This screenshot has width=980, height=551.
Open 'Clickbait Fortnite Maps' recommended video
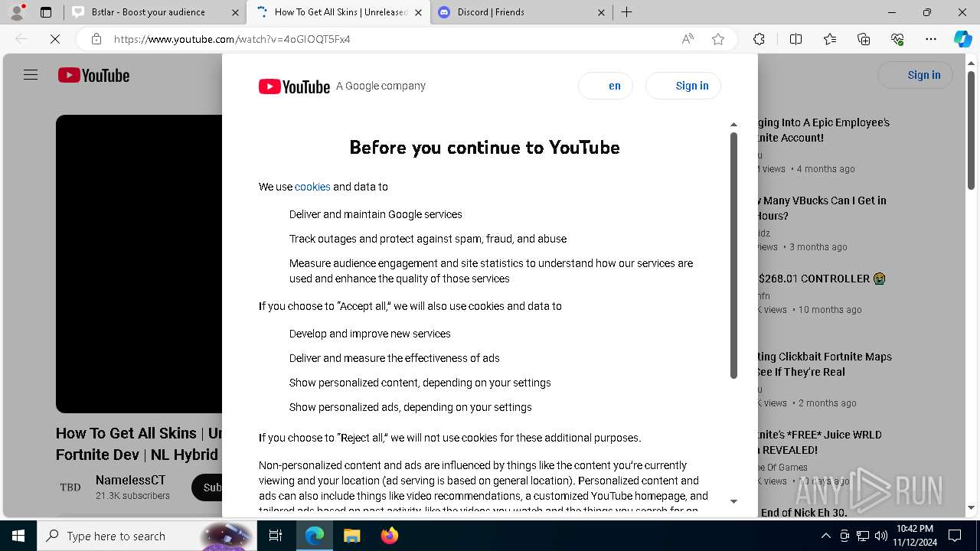coord(825,364)
